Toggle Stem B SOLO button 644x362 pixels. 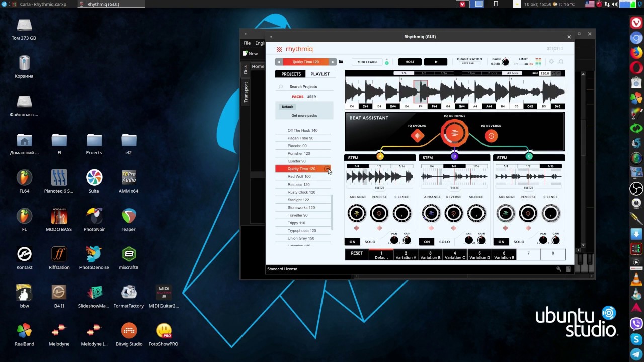point(444,242)
